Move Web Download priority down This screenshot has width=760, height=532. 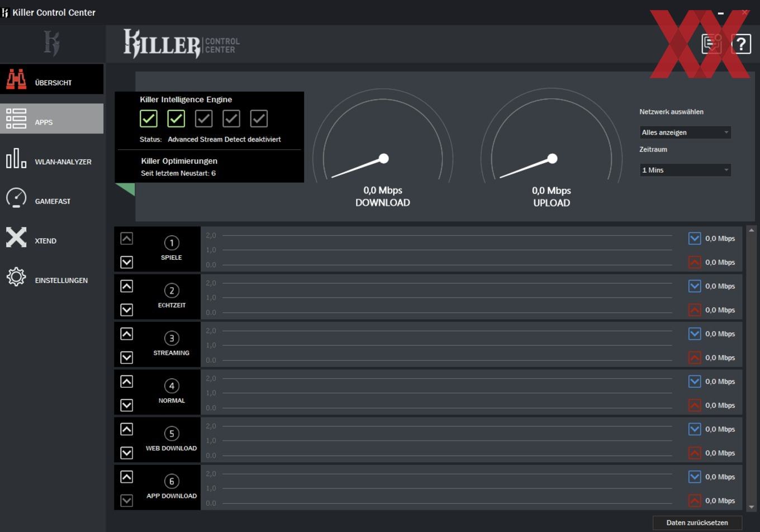point(127,453)
